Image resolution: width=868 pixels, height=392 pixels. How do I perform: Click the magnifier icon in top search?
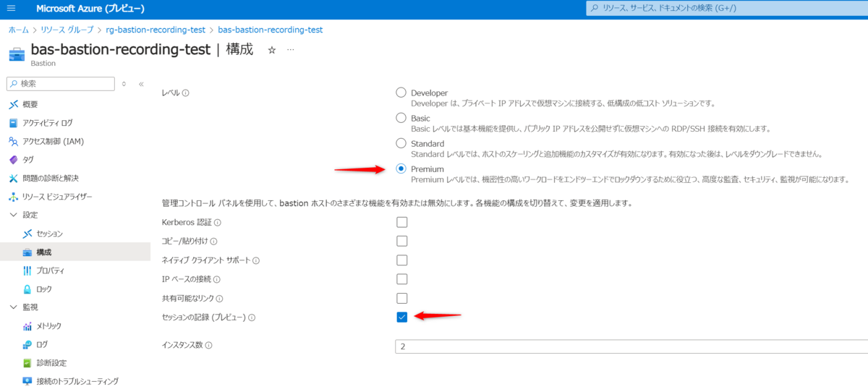click(595, 8)
